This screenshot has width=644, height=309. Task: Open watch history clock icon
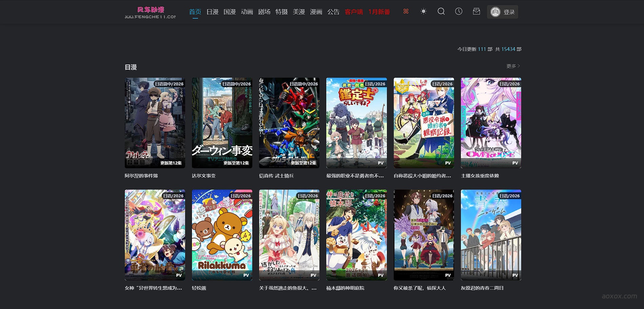[x=458, y=12]
